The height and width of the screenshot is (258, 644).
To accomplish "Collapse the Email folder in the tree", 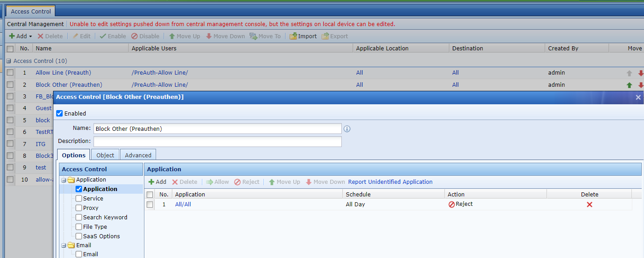I will tap(64, 246).
